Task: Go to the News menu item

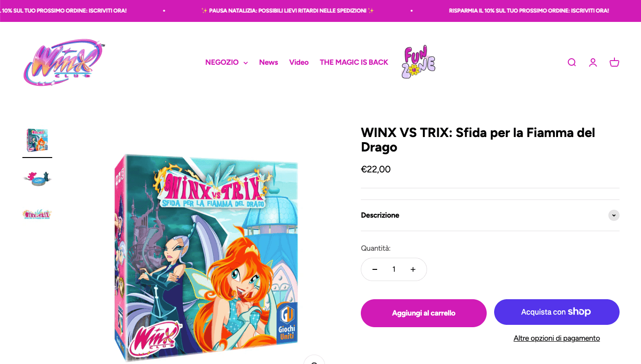Action: point(269,62)
